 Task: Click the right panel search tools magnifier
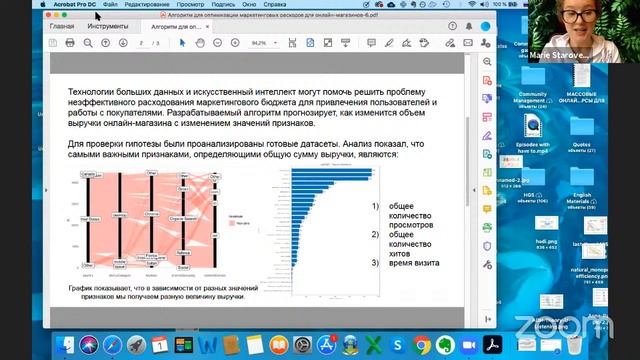487,62
